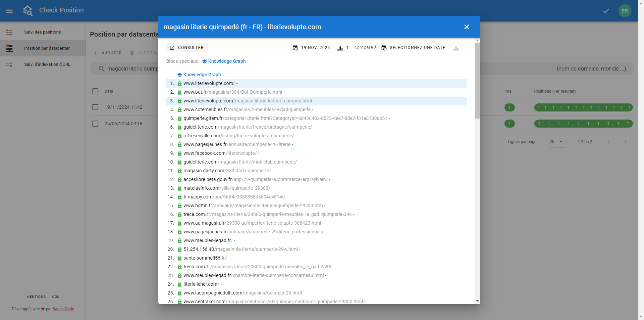Click the dialog scrollbar up arrow
Viewport: 644px width, 320px height.
477,40
